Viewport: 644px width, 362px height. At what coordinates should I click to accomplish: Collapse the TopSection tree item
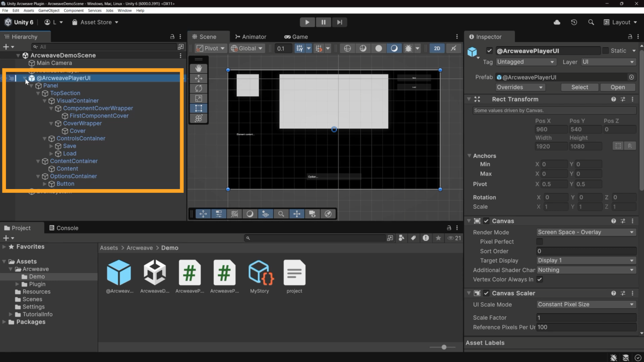(x=38, y=93)
